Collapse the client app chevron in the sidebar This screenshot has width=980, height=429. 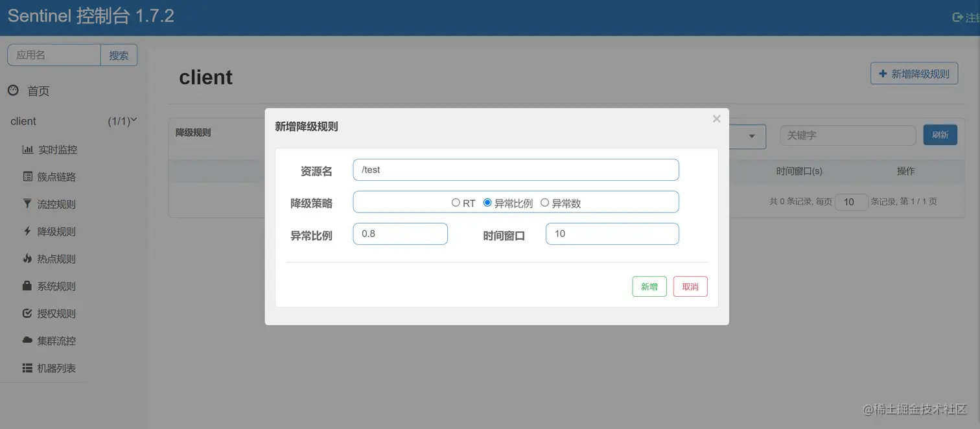click(x=134, y=121)
